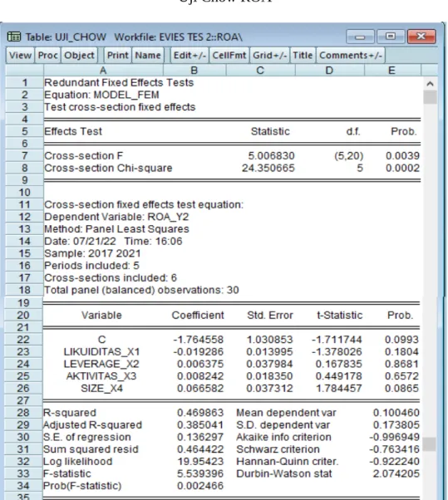The height and width of the screenshot is (500, 448).
Task: Select row 7 header
Action: (x=24, y=155)
